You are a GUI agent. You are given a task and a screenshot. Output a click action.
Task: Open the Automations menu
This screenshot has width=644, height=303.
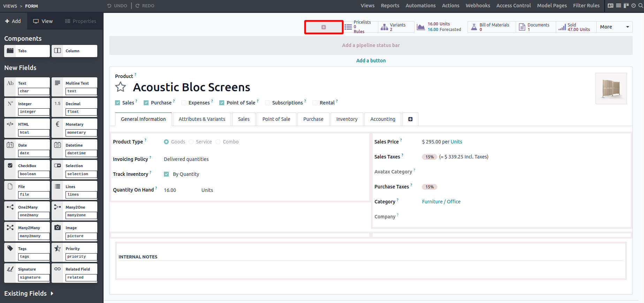point(420,6)
